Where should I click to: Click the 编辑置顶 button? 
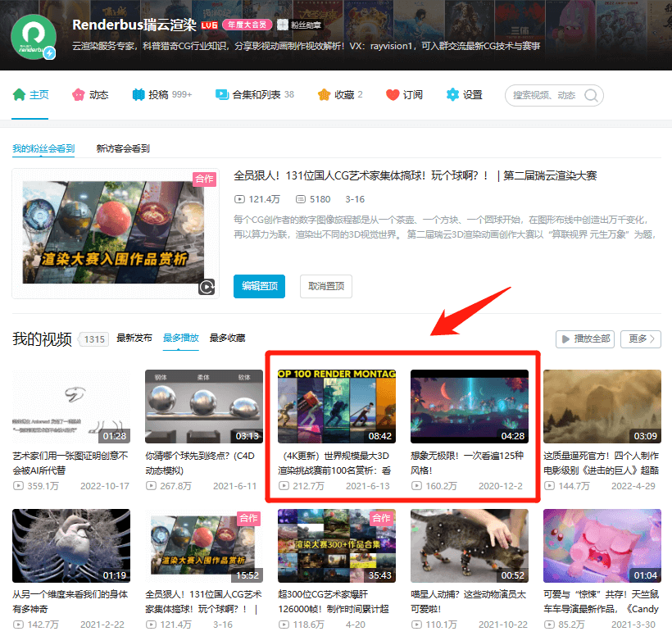259,286
